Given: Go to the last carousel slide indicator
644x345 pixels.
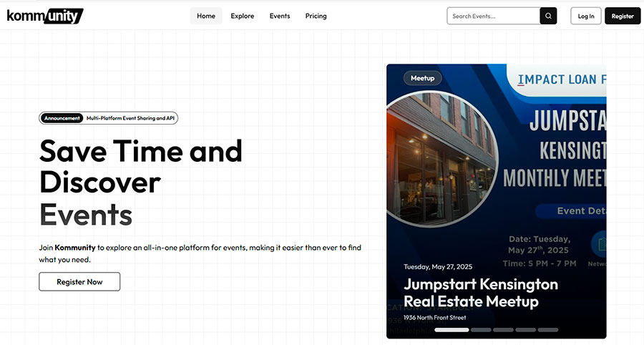Looking at the screenshot, I should [x=547, y=330].
